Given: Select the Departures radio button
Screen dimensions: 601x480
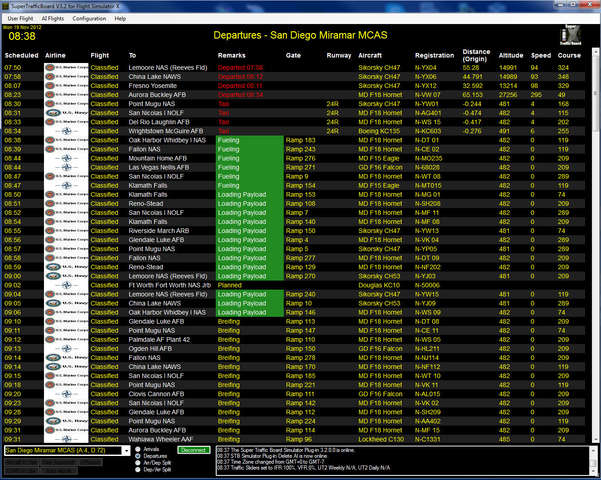Looking at the screenshot, I should [138, 456].
